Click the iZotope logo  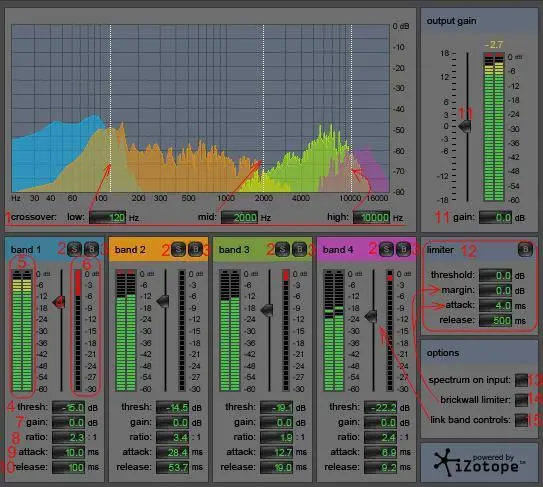click(x=479, y=462)
